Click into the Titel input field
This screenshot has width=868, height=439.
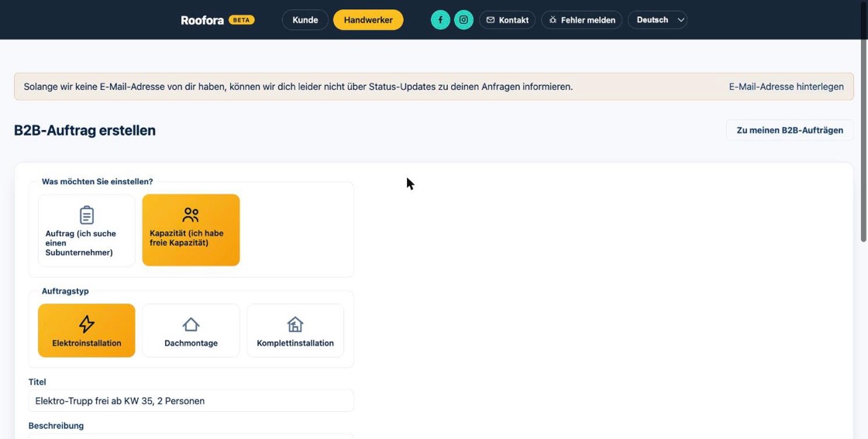pyautogui.click(x=191, y=401)
